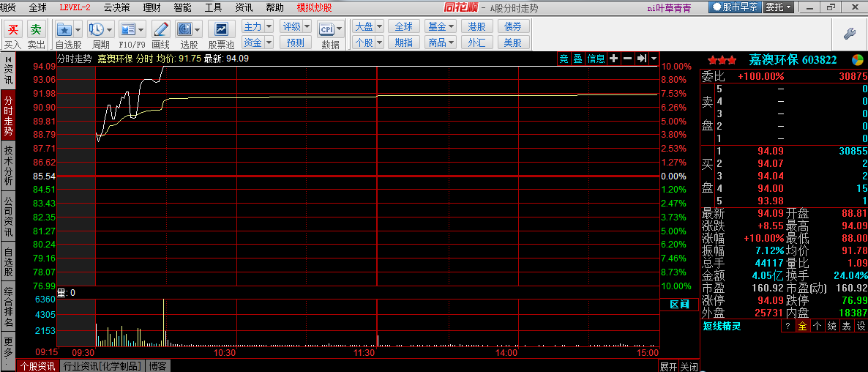868x372 pixels.
Task: Click the 10:30 time marker on chart axis
Action: pyautogui.click(x=225, y=352)
